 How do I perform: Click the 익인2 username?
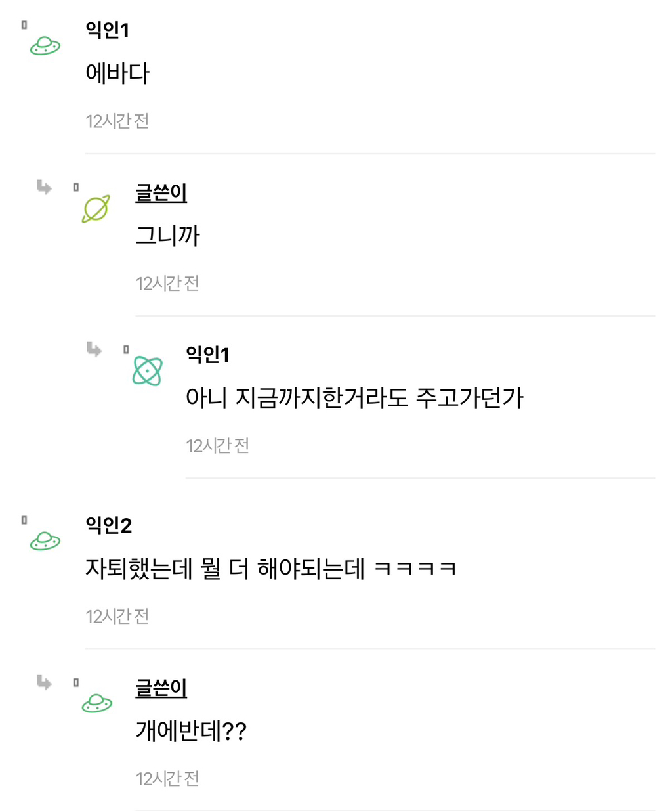[x=109, y=526]
